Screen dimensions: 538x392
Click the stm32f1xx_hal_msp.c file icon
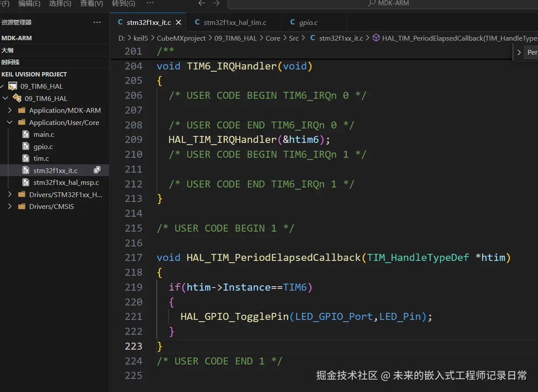pyautogui.click(x=26, y=182)
